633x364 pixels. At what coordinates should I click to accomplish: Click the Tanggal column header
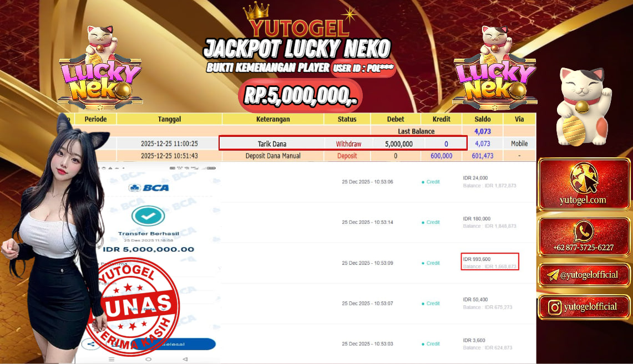click(x=169, y=119)
